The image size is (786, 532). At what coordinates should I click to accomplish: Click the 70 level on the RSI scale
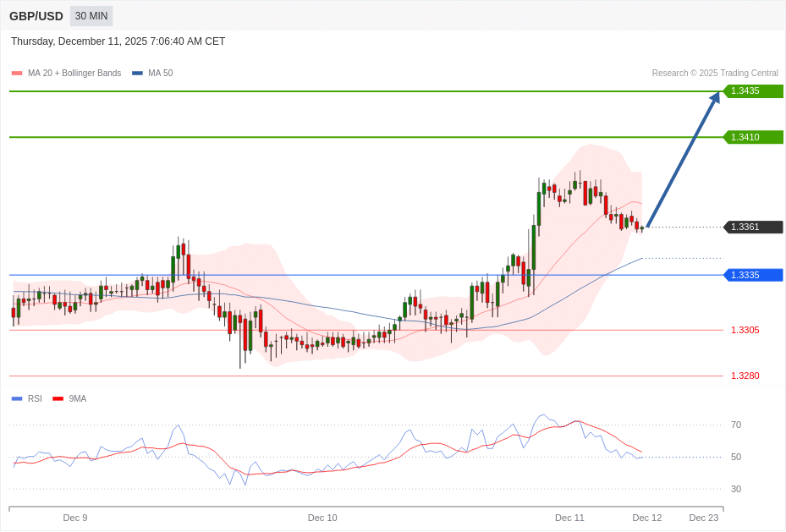tap(736, 425)
